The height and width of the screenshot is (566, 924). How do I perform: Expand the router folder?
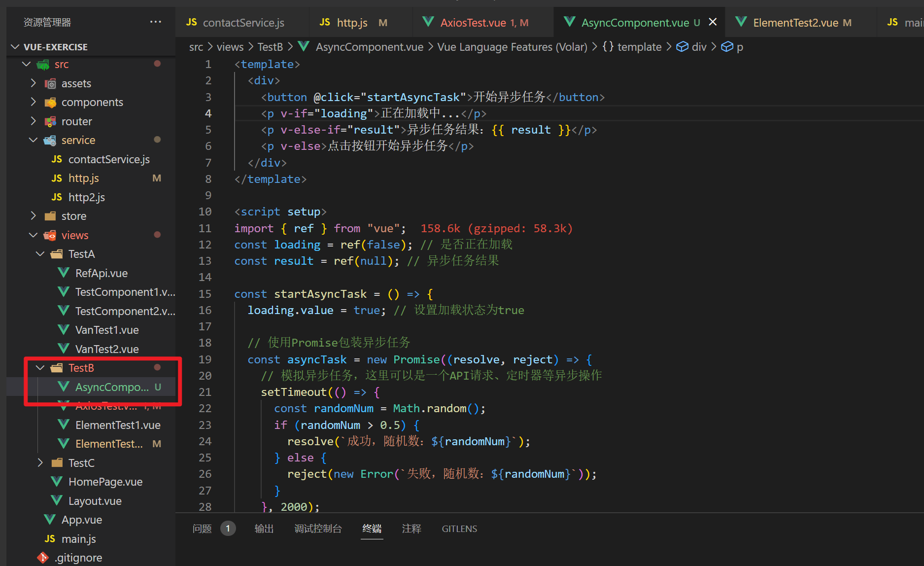(34, 121)
